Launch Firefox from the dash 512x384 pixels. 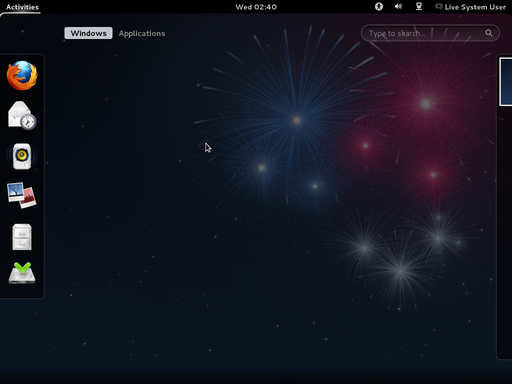tap(22, 76)
